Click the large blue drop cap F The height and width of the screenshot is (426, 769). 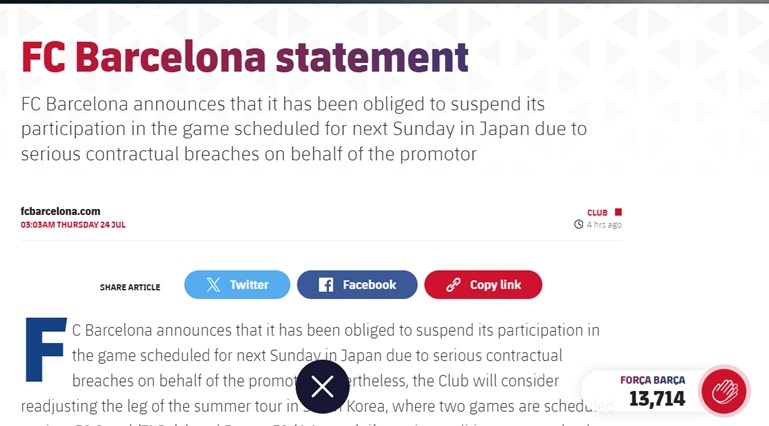pyautogui.click(x=46, y=349)
